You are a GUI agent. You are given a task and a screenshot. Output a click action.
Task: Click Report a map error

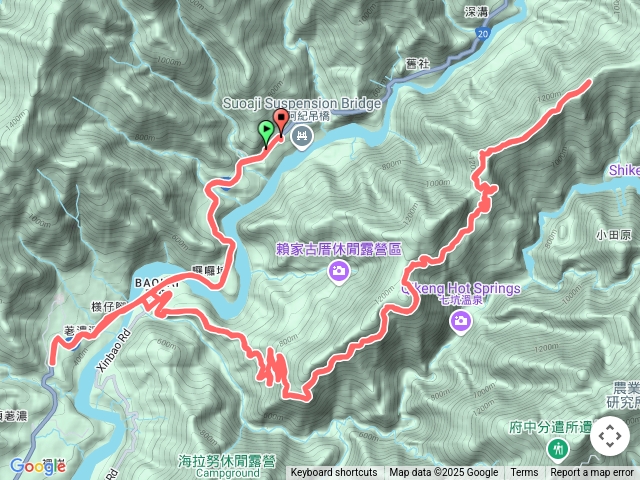[591, 473]
